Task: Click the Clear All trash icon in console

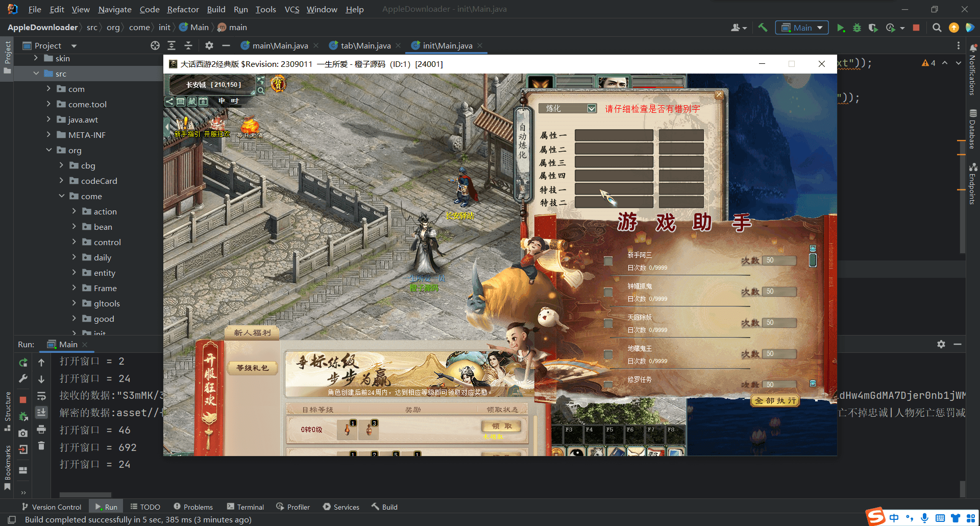Action: [x=41, y=446]
